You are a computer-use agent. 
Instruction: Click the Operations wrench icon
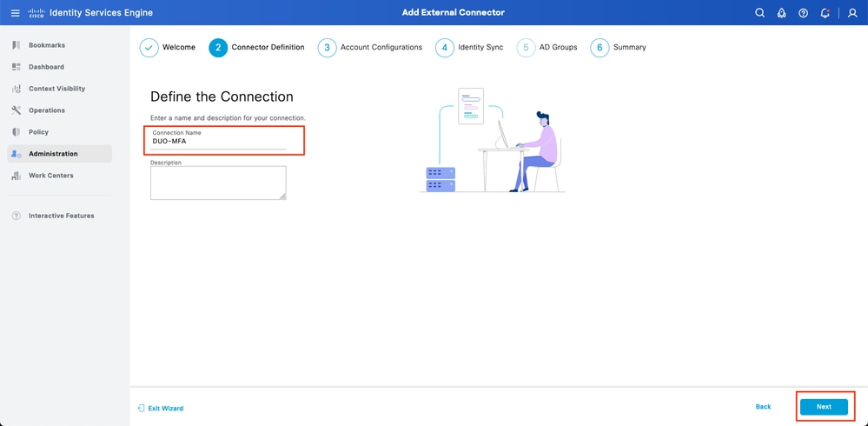16,110
